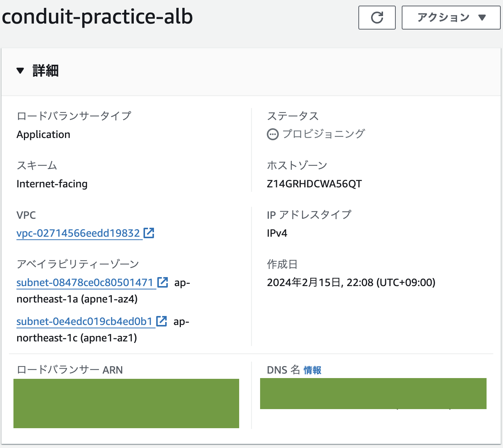Click the refresh icon
This screenshot has height=448, width=503.
377,17
